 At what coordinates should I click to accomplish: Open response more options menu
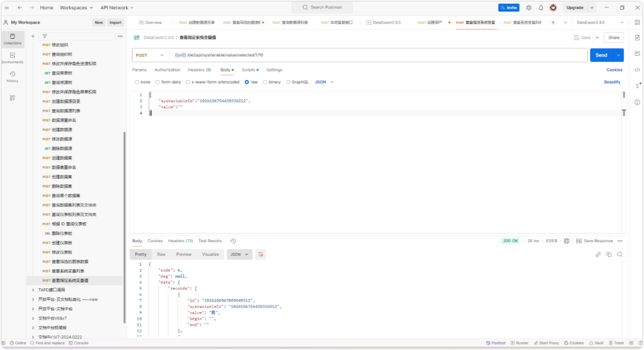pyautogui.click(x=620, y=241)
